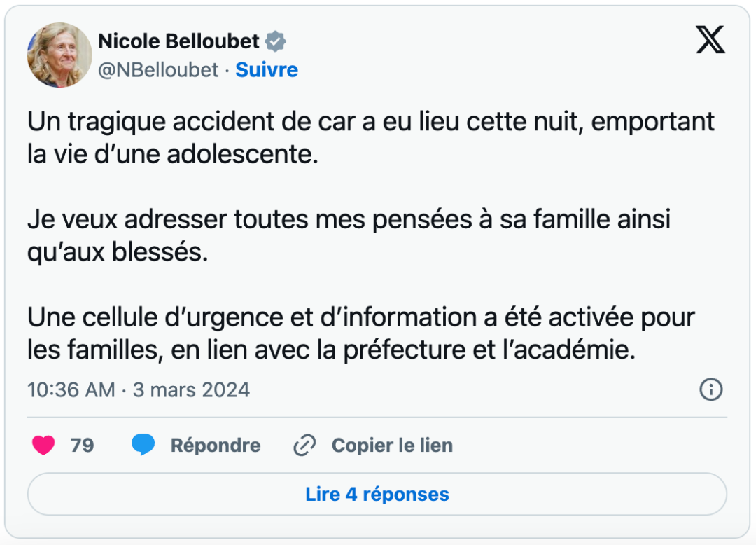This screenshot has width=756, height=545.
Task: Open Nicole Belloubet's profile picture
Action: pyautogui.click(x=59, y=55)
